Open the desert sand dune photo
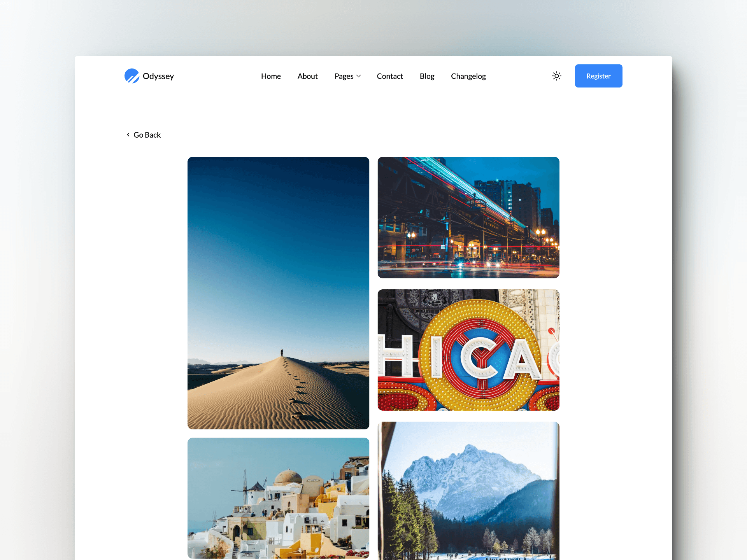The height and width of the screenshot is (560, 747). (x=278, y=293)
